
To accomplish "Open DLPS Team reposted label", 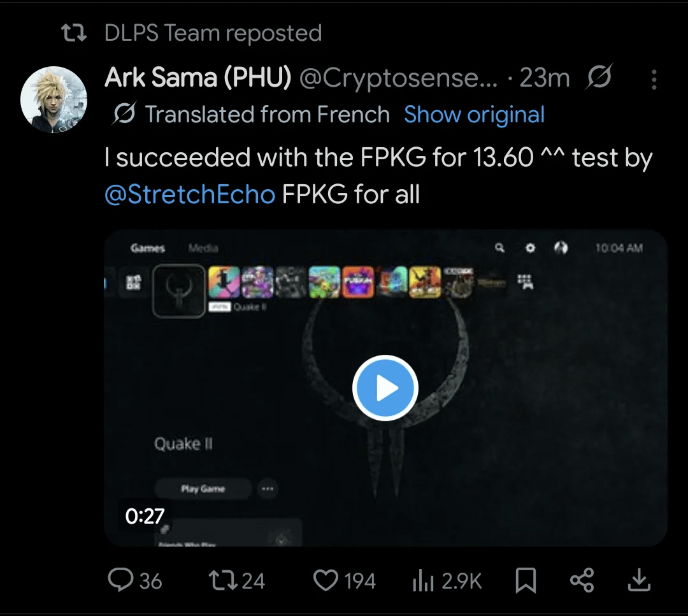I will (213, 33).
